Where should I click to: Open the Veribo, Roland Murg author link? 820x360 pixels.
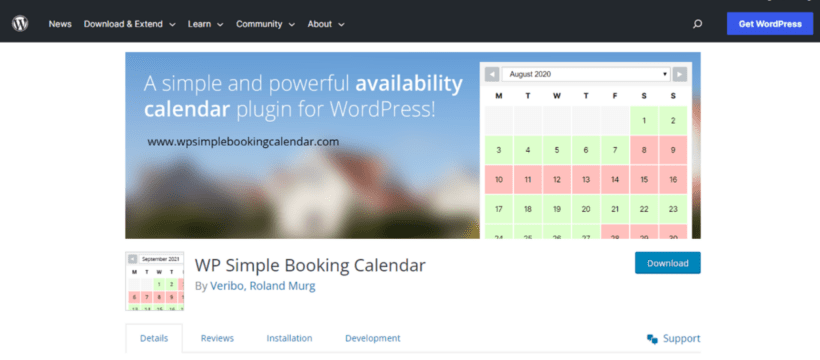coord(263,286)
